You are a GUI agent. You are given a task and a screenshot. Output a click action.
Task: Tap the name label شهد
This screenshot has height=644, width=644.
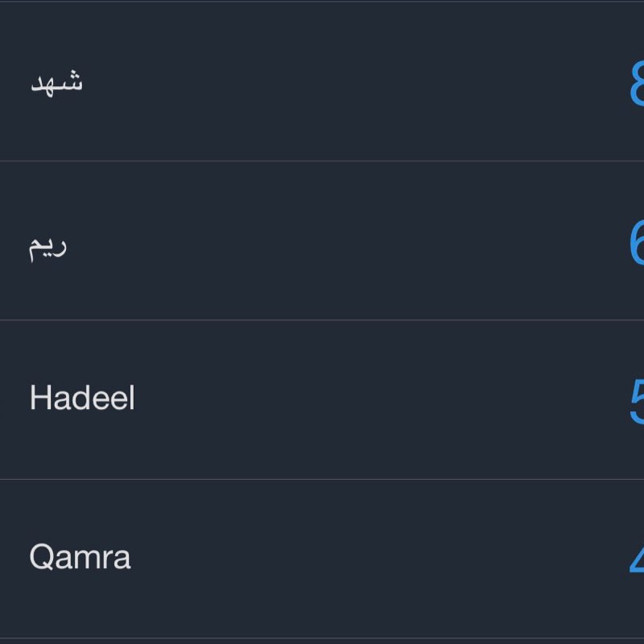pyautogui.click(x=56, y=80)
